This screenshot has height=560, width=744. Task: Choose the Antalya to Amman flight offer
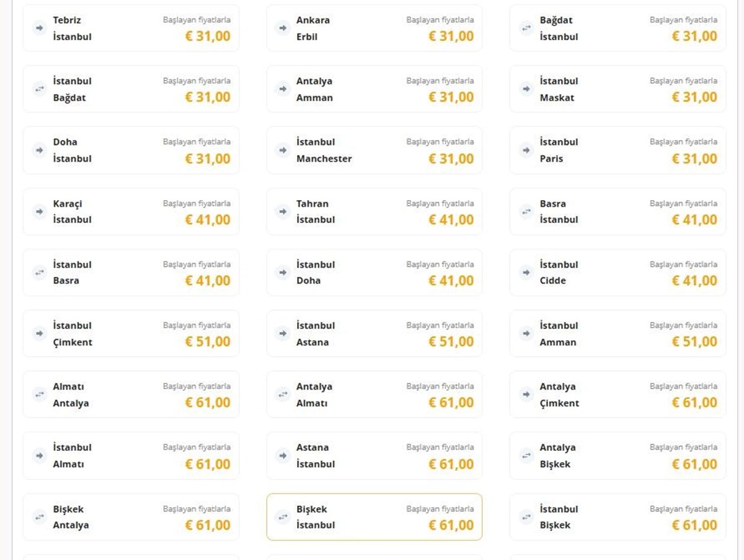coord(374,89)
